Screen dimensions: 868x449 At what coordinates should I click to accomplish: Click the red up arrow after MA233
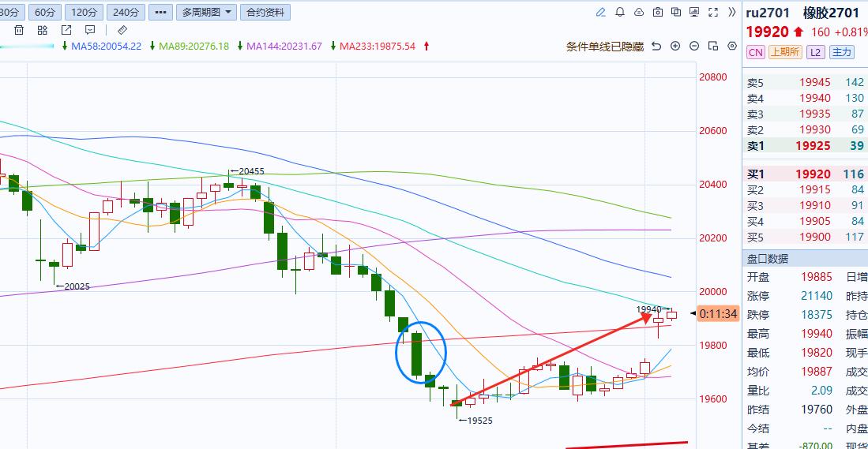(x=426, y=47)
